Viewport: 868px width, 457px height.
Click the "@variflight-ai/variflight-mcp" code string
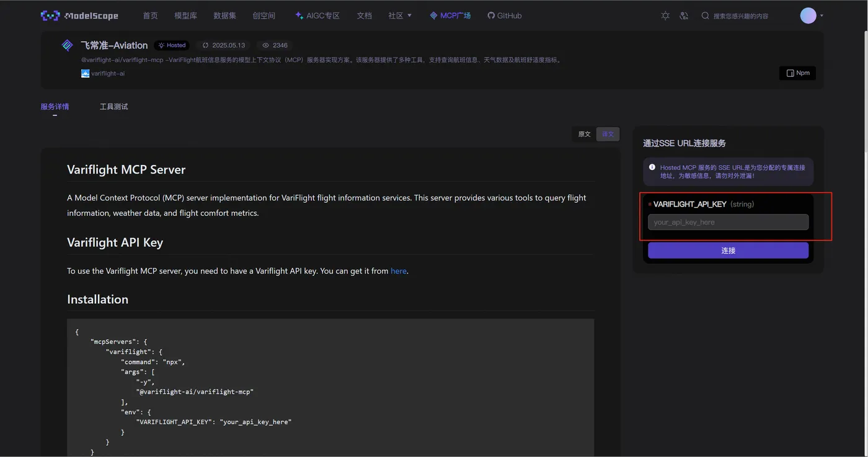tap(195, 392)
